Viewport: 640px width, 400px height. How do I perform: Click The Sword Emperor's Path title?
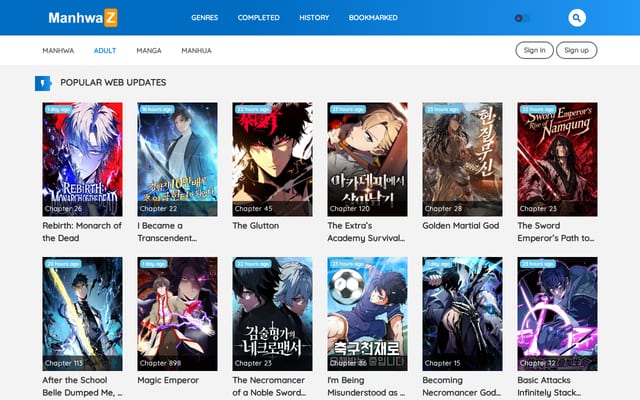[556, 232]
